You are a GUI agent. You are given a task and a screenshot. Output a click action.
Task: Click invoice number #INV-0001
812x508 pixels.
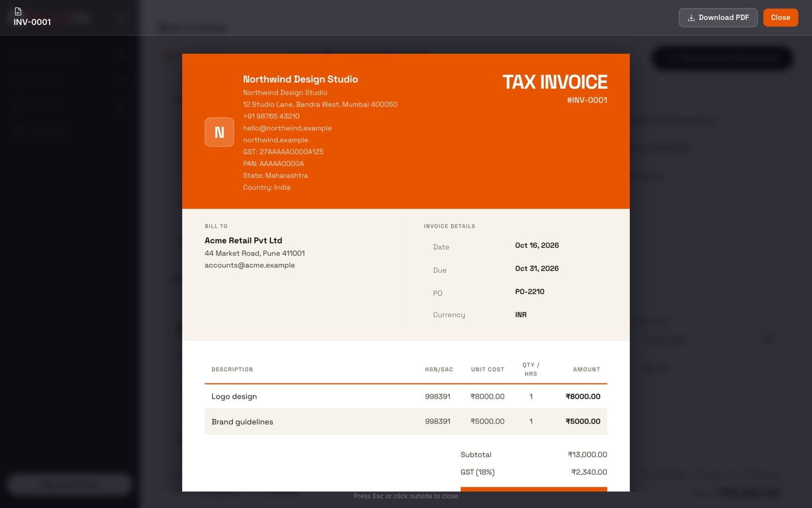pyautogui.click(x=587, y=100)
